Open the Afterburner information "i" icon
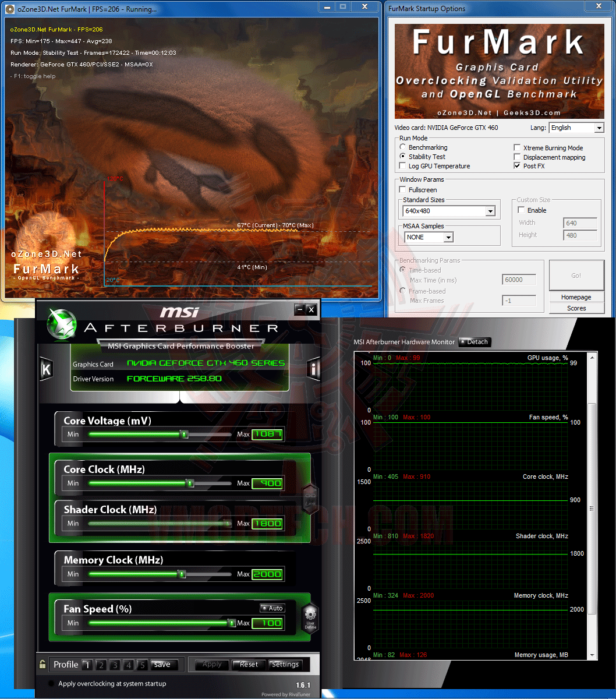Screen dimensions: 616x699 (x=313, y=369)
